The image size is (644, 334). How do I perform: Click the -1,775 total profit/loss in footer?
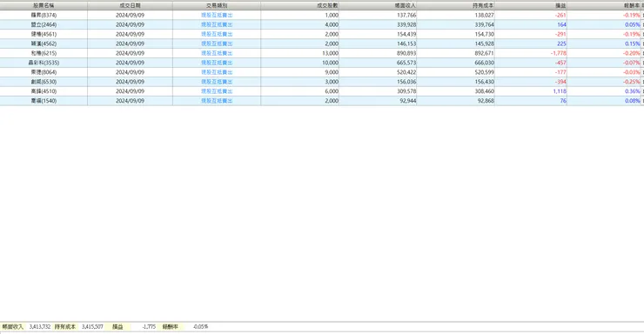pos(149,327)
